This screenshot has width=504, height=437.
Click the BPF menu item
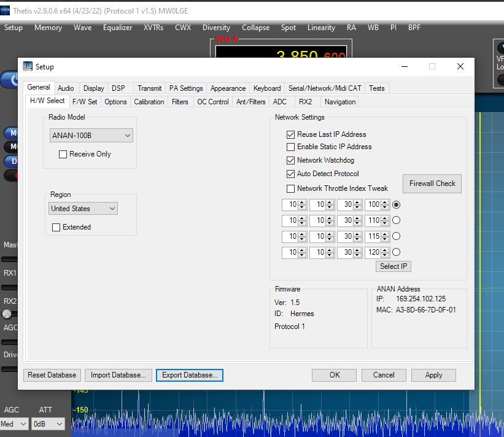[x=414, y=28]
